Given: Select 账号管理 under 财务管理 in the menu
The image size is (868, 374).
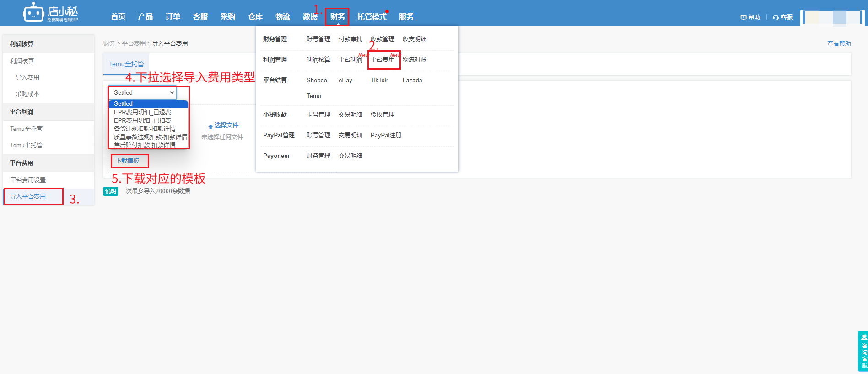Looking at the screenshot, I should [318, 39].
